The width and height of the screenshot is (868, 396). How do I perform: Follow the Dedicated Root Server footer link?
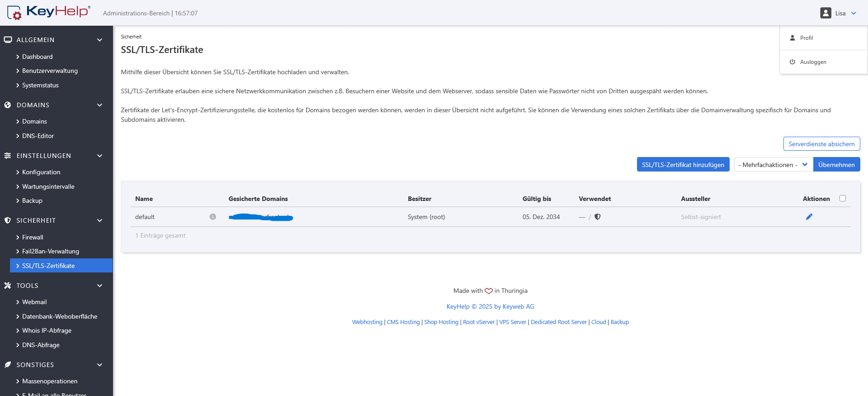[558, 322]
